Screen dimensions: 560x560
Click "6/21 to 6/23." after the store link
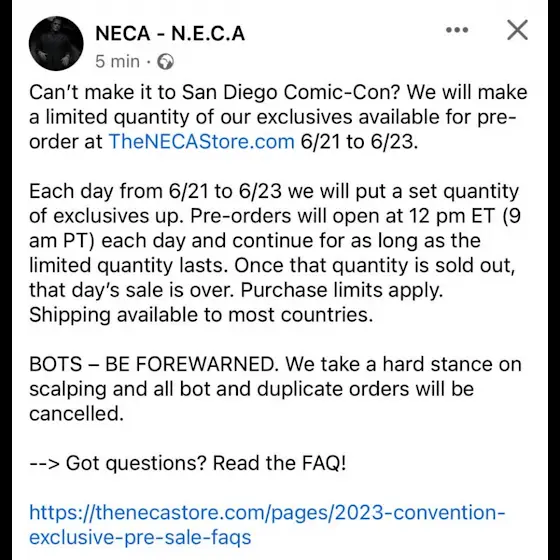(359, 141)
